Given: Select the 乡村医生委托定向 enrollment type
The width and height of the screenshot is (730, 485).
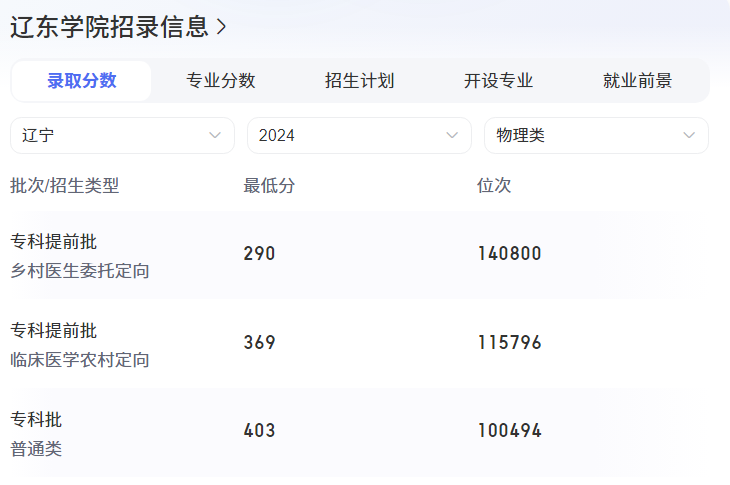Looking at the screenshot, I should click(x=80, y=271).
